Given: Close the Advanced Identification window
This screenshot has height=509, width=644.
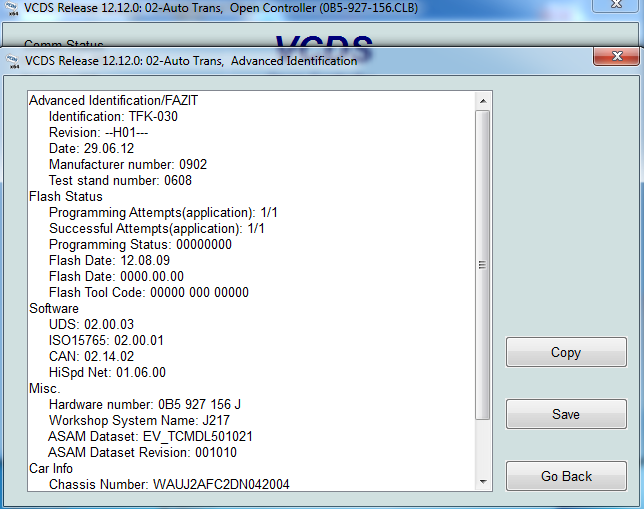Looking at the screenshot, I should click(616, 56).
